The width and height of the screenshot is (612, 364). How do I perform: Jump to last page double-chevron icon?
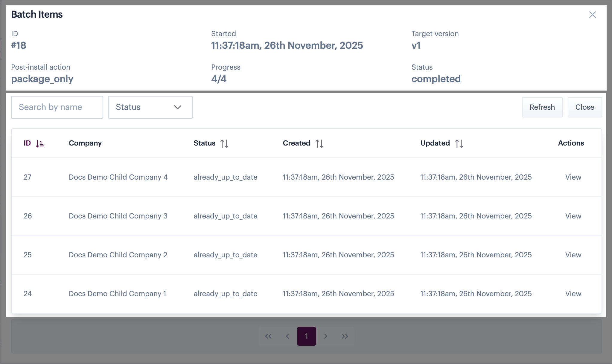pyautogui.click(x=345, y=336)
